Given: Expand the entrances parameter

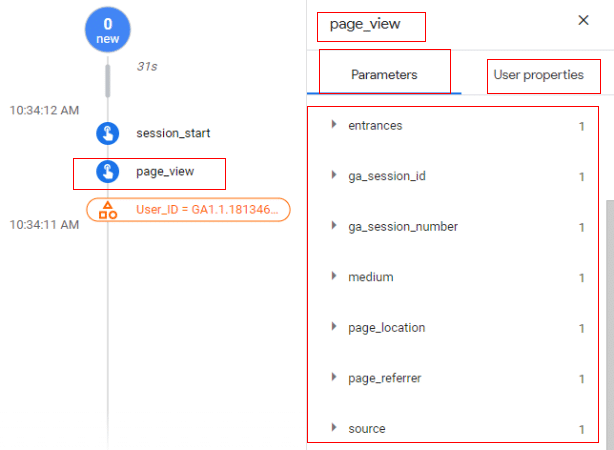Looking at the screenshot, I should tap(334, 125).
